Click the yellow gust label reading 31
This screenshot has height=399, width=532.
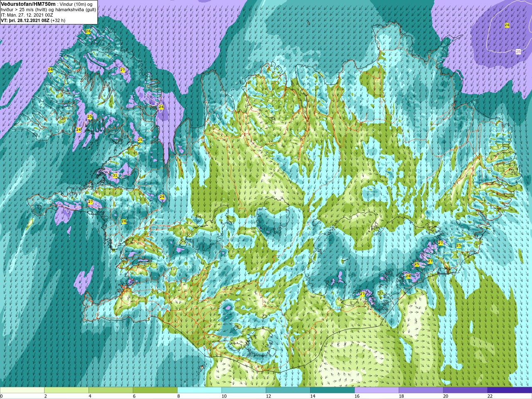[x=115, y=176]
